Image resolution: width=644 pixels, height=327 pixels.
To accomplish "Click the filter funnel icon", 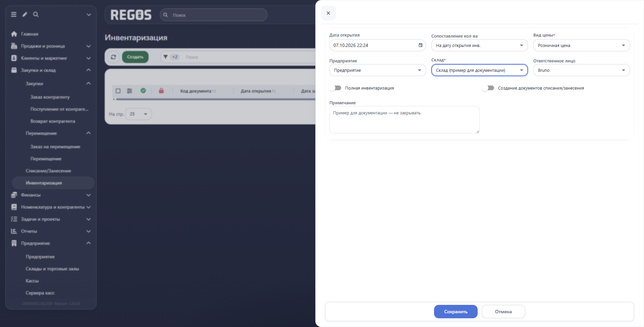I will tap(165, 57).
